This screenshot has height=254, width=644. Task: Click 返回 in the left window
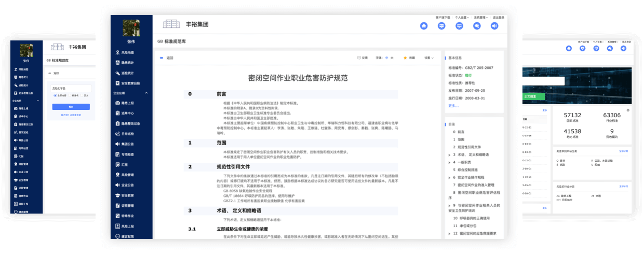[x=56, y=73]
